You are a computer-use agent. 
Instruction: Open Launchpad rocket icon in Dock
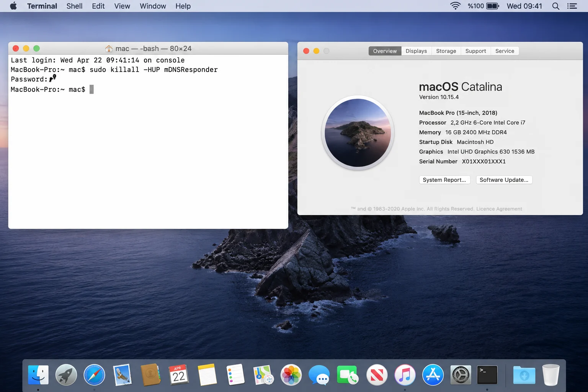coord(66,375)
